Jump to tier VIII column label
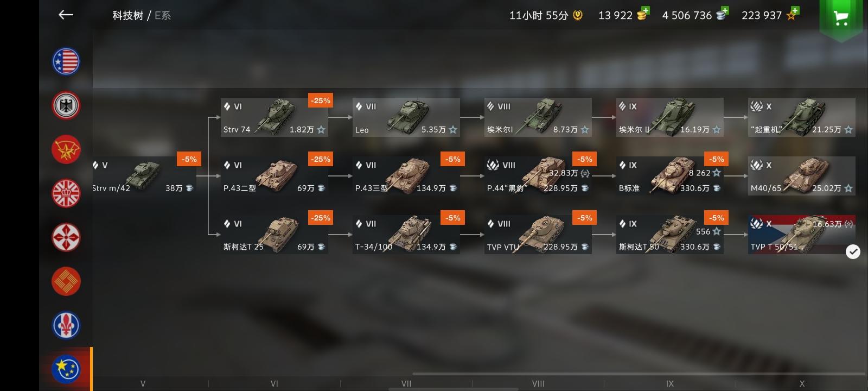 [x=538, y=383]
